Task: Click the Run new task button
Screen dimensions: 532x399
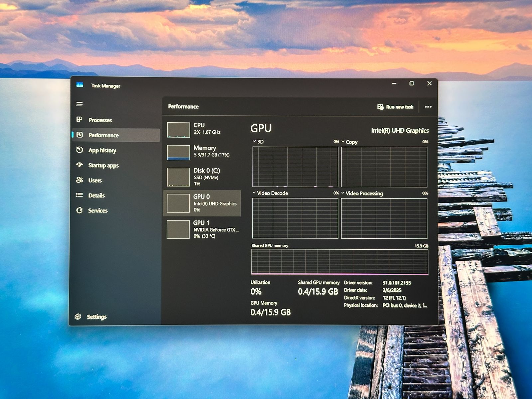Action: click(x=395, y=107)
